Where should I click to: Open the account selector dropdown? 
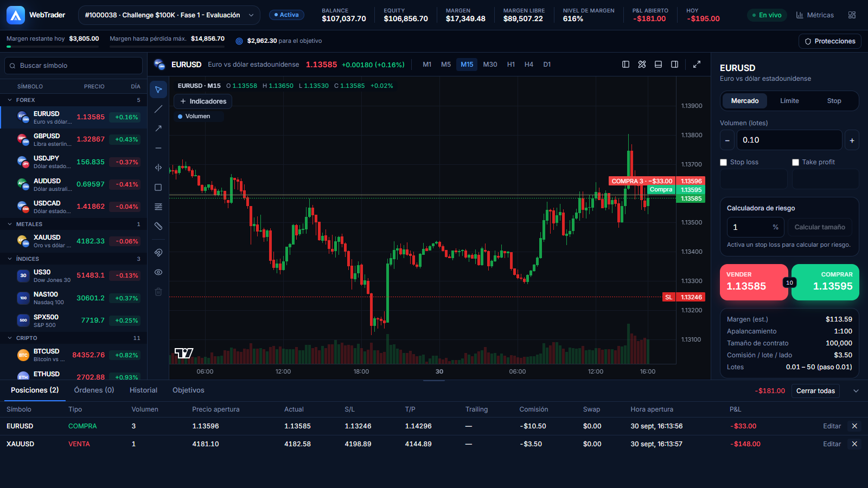[x=169, y=15]
